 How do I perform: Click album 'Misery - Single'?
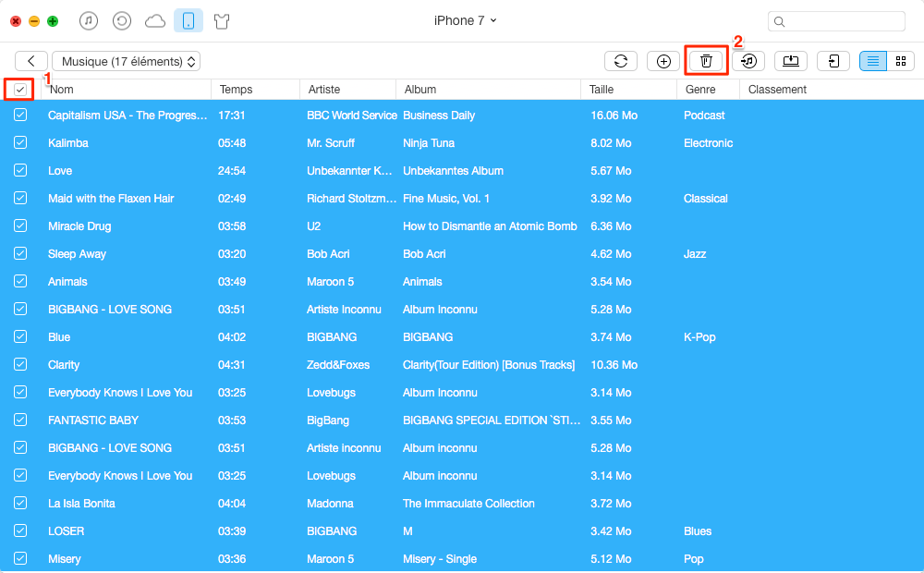[x=440, y=559]
